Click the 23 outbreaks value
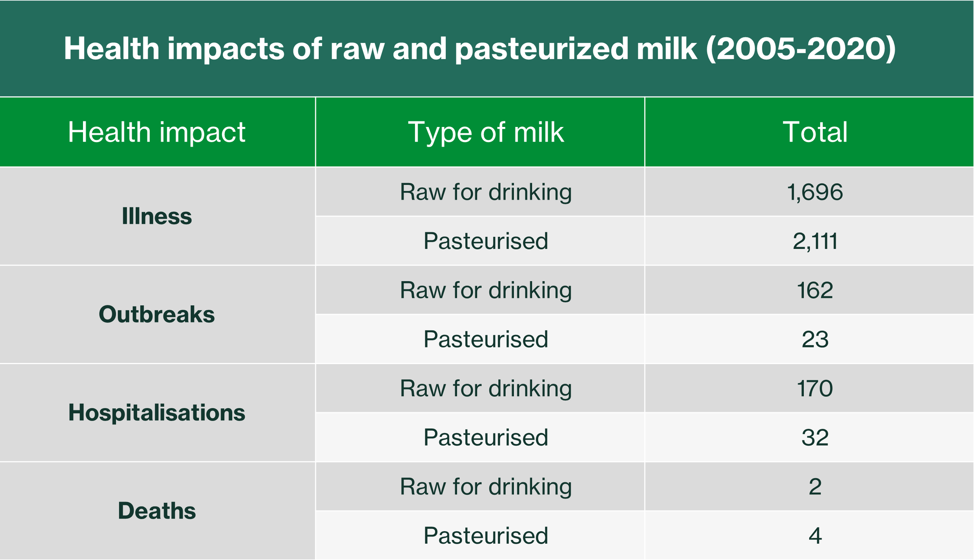 [810, 339]
